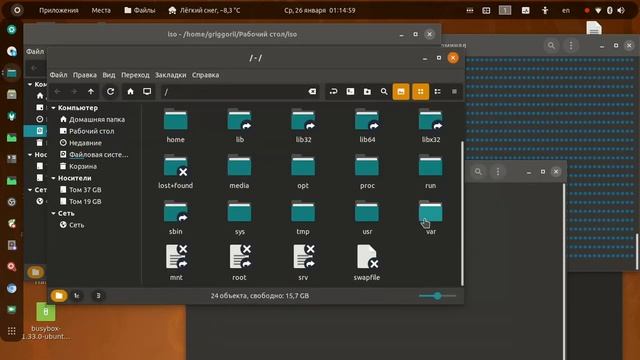This screenshot has width=640, height=360.
Task: Toggle tree view button in status bar
Action: click(77, 296)
